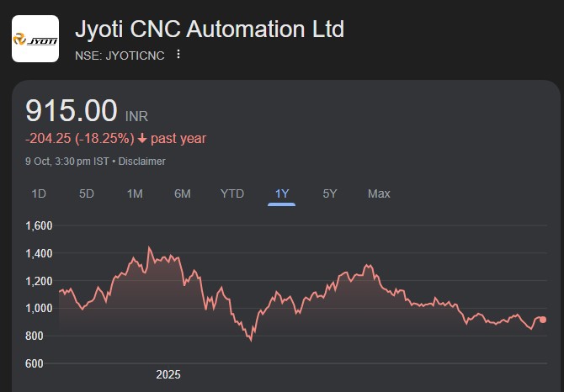Click the red down arrow indicator

pyautogui.click(x=142, y=139)
